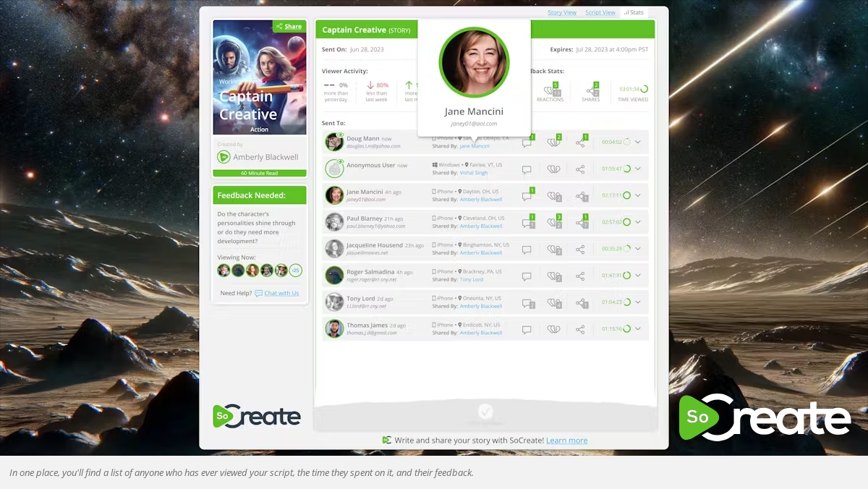Click the 60 Minute Read progress bar
Screen dimensions: 868x489
click(x=259, y=173)
